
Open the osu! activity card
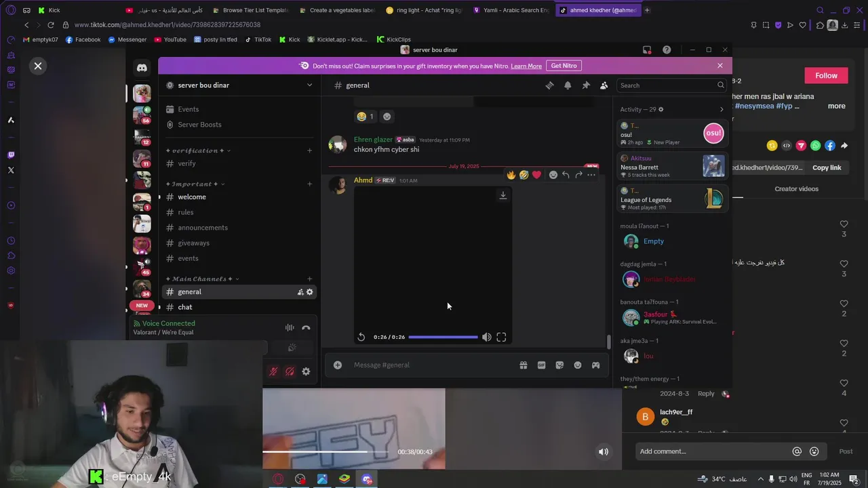pos(673,134)
